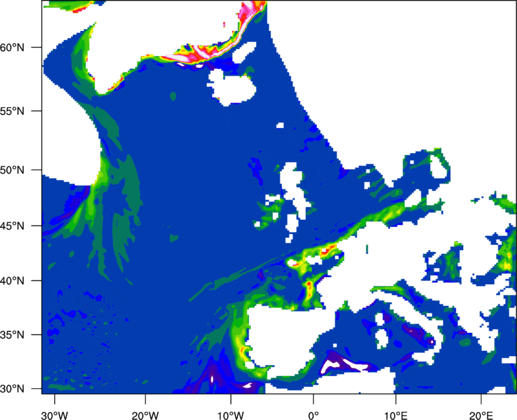Click the 0° longitude label
The image size is (517, 420).
pyautogui.click(x=313, y=415)
